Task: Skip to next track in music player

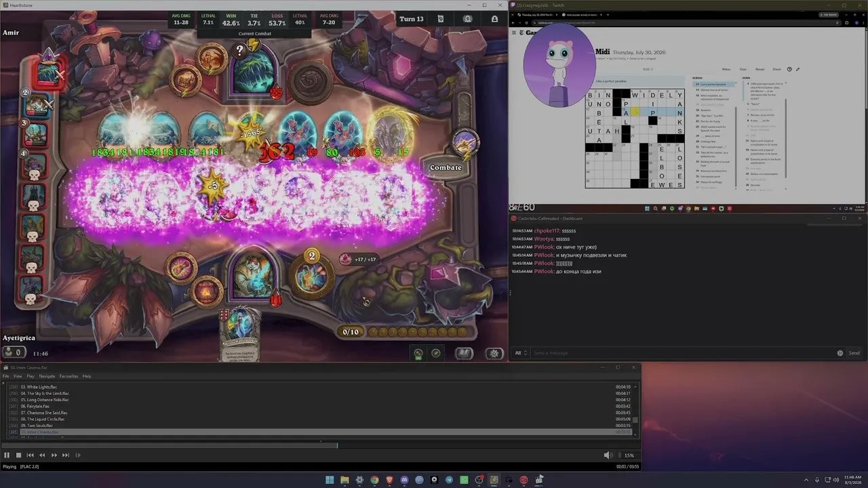Action: (x=66, y=455)
